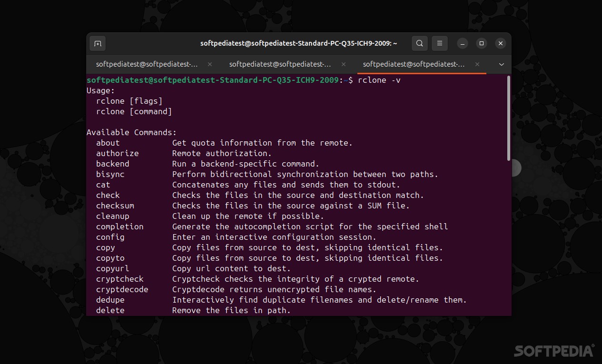This screenshot has width=602, height=364.
Task: Click the terminal vertical scrollbar
Action: click(x=508, y=118)
